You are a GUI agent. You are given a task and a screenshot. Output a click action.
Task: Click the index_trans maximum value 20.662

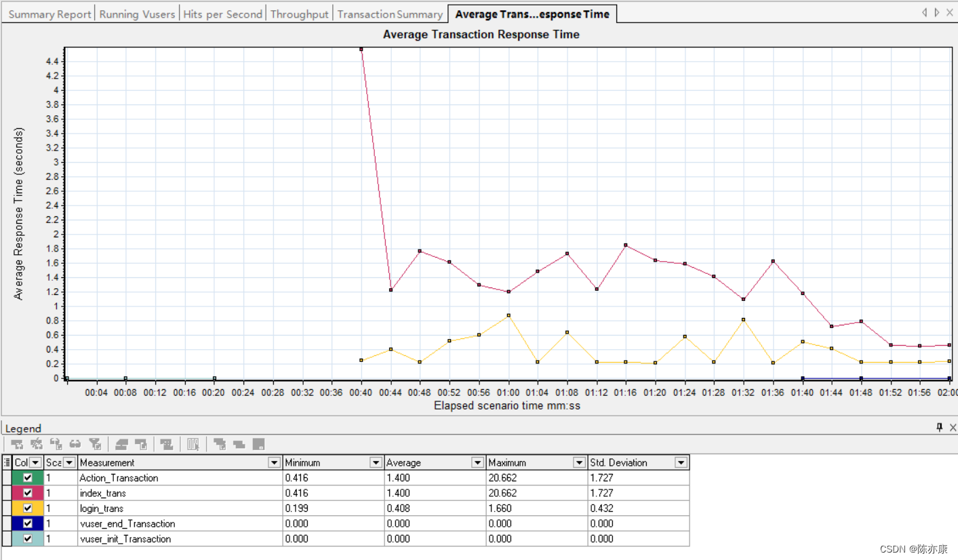[502, 493]
